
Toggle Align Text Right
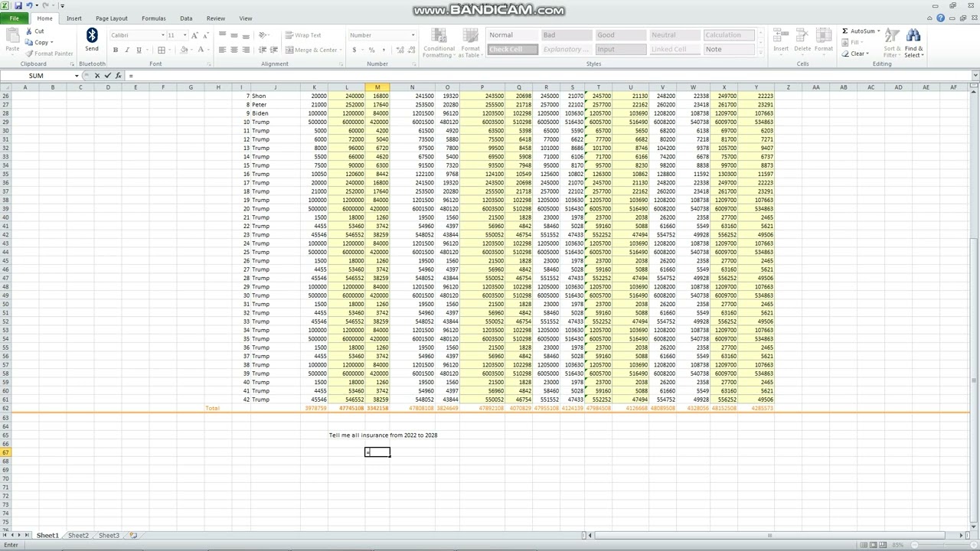pos(246,50)
